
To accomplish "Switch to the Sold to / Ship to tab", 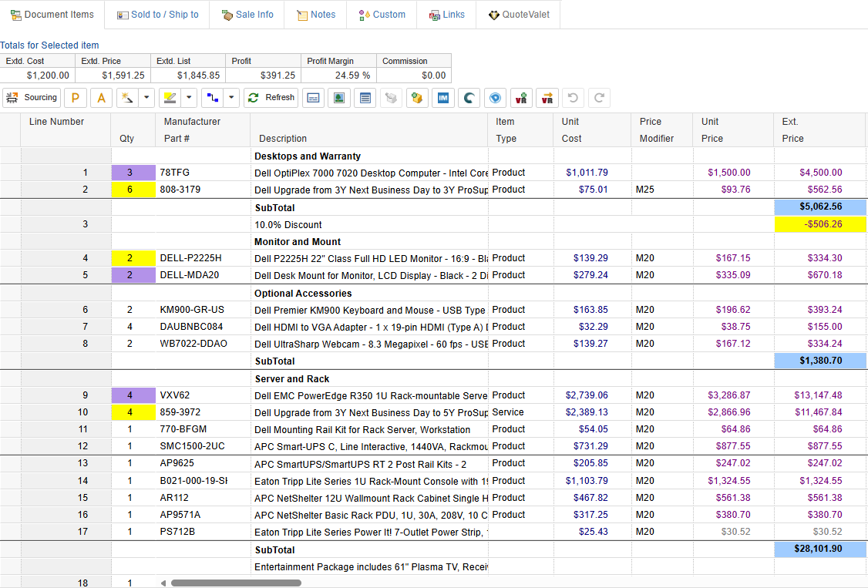I will pos(157,15).
